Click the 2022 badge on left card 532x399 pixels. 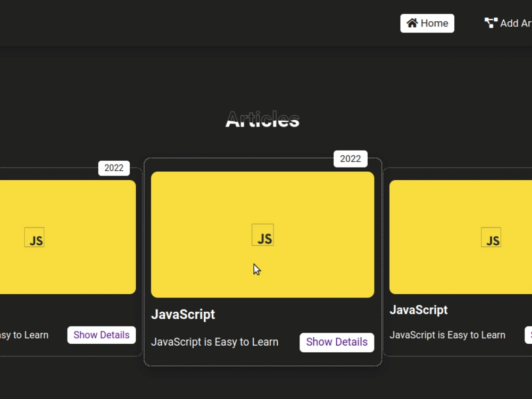point(114,168)
